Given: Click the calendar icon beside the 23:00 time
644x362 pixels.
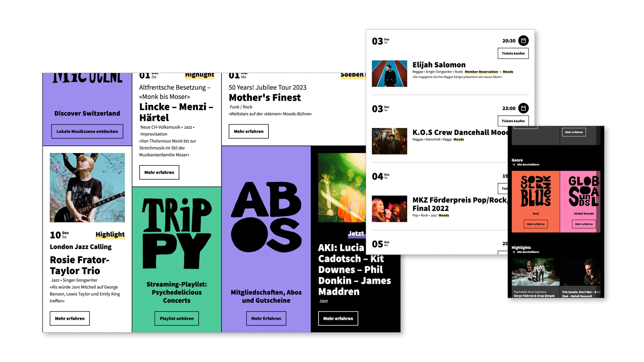Looking at the screenshot, I should coord(523,108).
